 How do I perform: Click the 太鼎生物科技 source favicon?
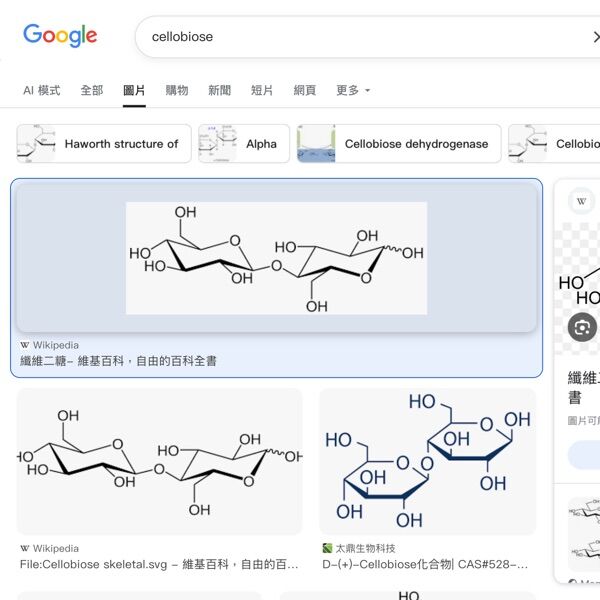(x=326, y=548)
